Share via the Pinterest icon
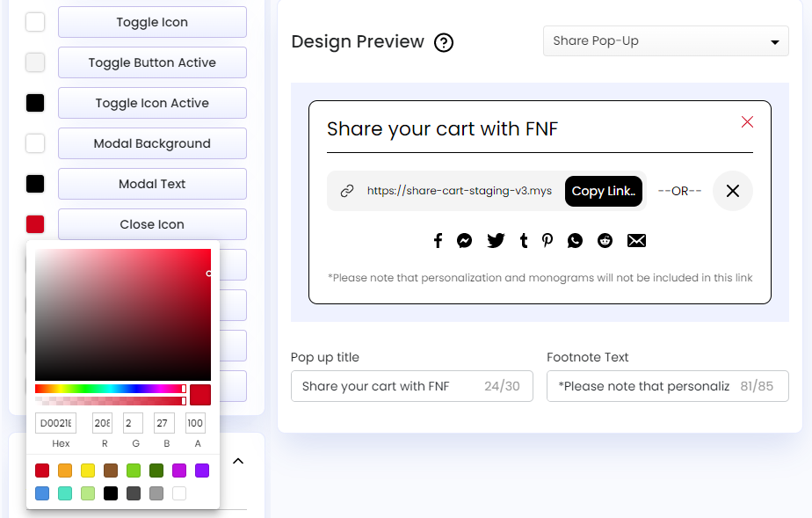The image size is (812, 518). [547, 241]
